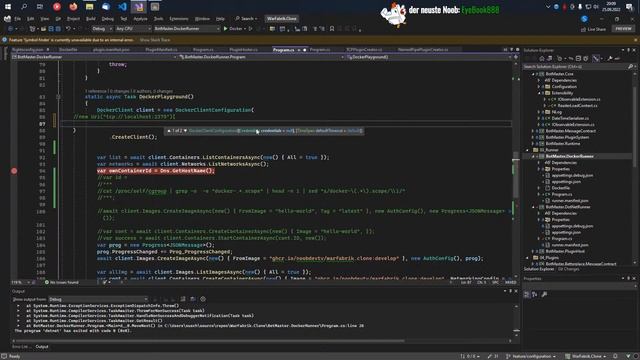
Task: Open the DockerPlayground() member navigation dropdown
Action: 429,57
